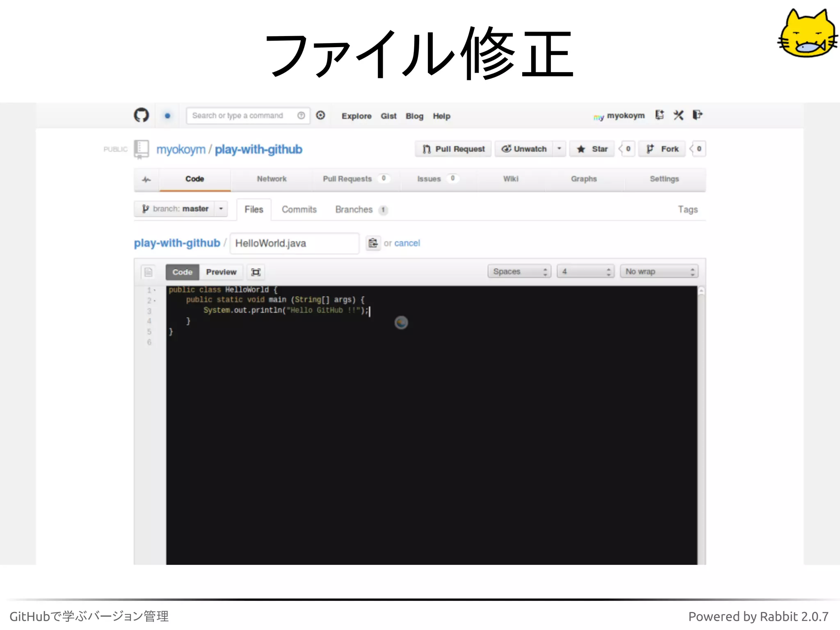Click the Gist menu link
Image resolution: width=840 pixels, height=630 pixels.
388,116
